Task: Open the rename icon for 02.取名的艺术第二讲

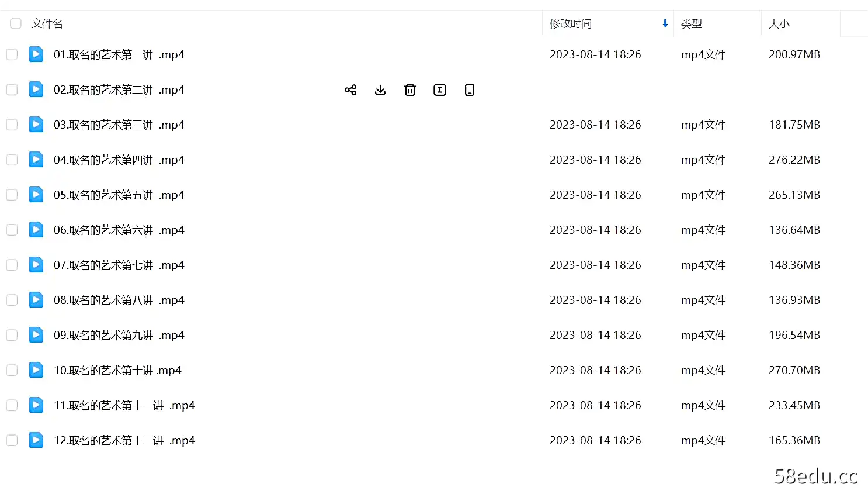Action: click(x=439, y=89)
